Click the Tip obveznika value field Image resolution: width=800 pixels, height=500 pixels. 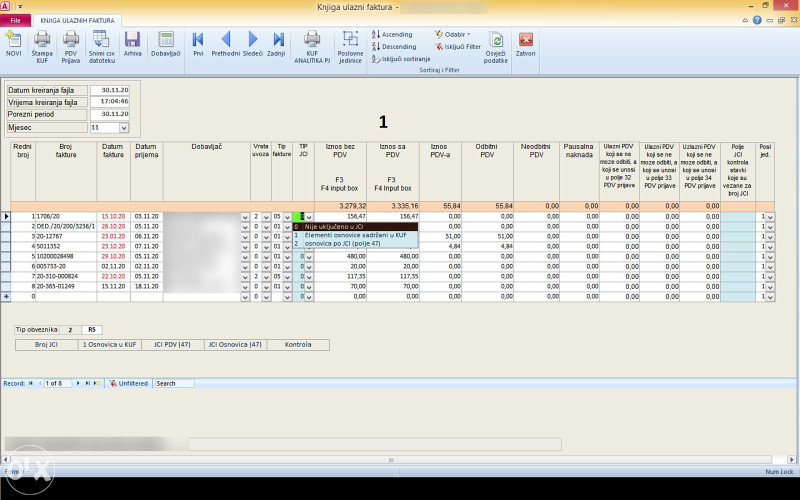click(70, 330)
